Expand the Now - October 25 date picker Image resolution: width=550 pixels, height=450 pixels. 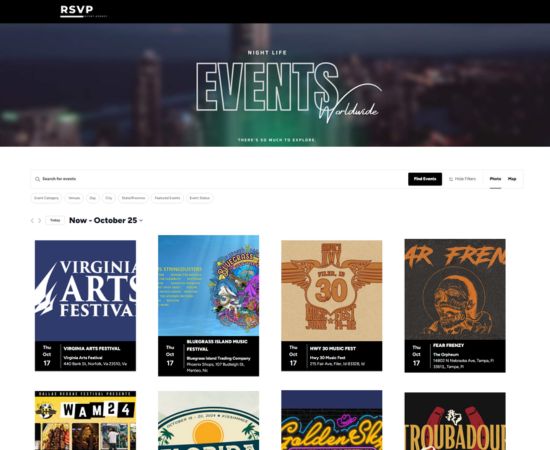click(106, 220)
